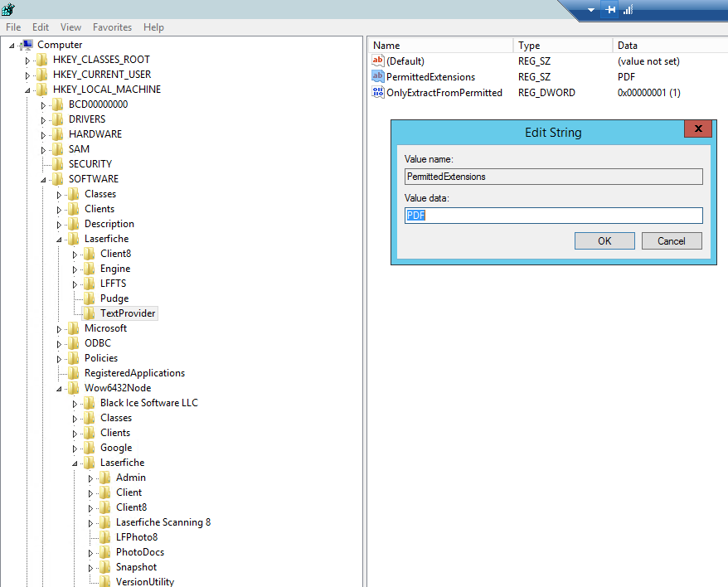This screenshot has width=728, height=587.
Task: Confirm the Edit String dialog with OK
Action: pos(604,240)
